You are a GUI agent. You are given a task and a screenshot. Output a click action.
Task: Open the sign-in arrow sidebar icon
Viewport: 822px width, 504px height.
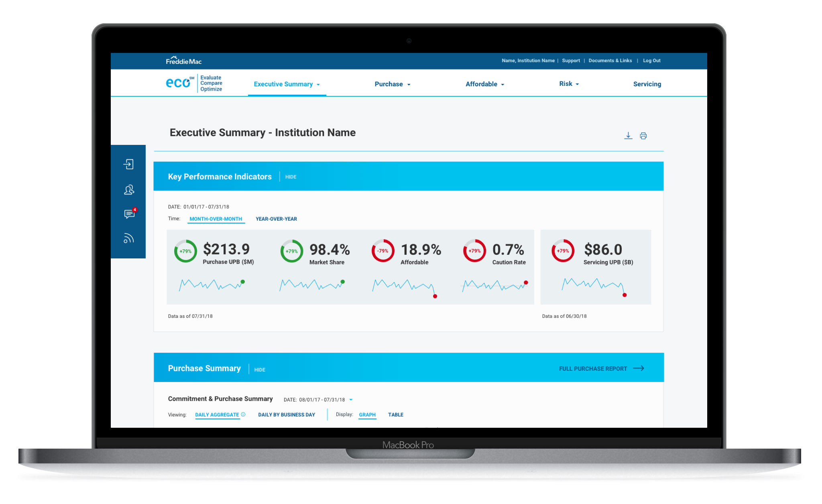(x=128, y=164)
